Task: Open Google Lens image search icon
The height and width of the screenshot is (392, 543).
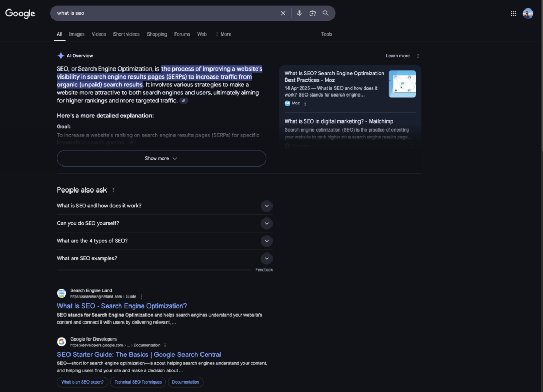Action: click(312, 13)
